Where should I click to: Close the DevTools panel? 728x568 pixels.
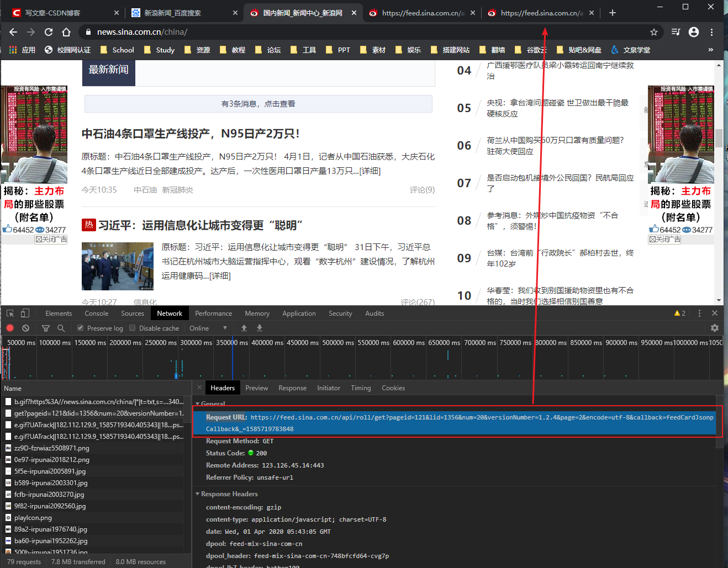pos(715,313)
